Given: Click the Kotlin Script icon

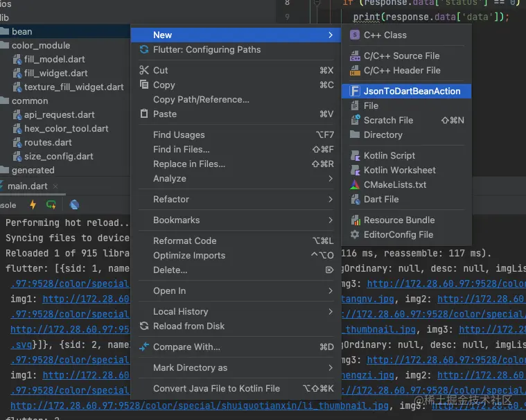Looking at the screenshot, I should click(x=355, y=156).
